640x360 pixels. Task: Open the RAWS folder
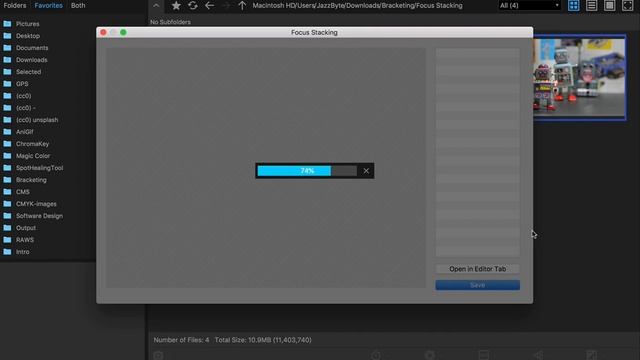(x=24, y=240)
